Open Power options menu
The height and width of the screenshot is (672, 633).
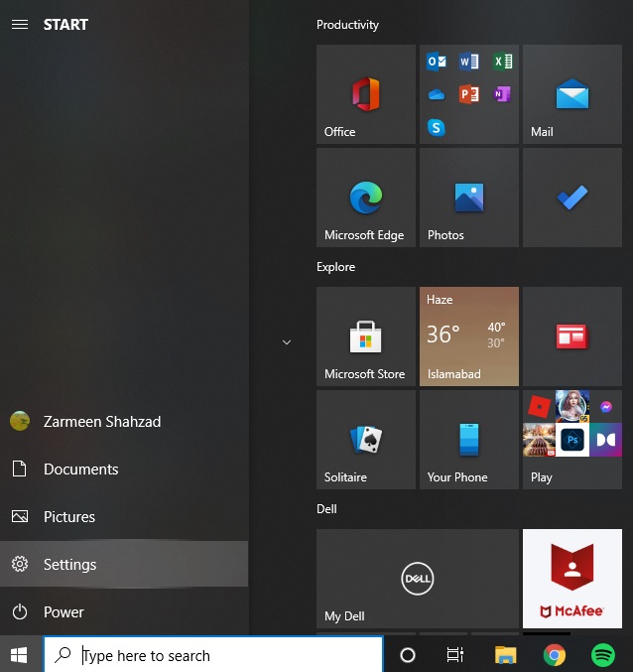63,612
